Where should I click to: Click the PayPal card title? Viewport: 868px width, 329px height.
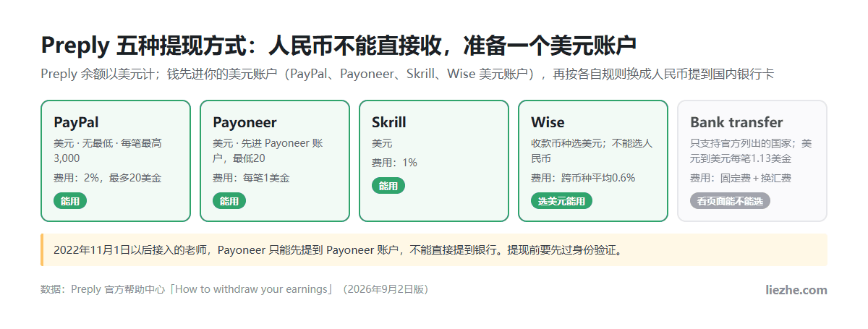point(76,122)
